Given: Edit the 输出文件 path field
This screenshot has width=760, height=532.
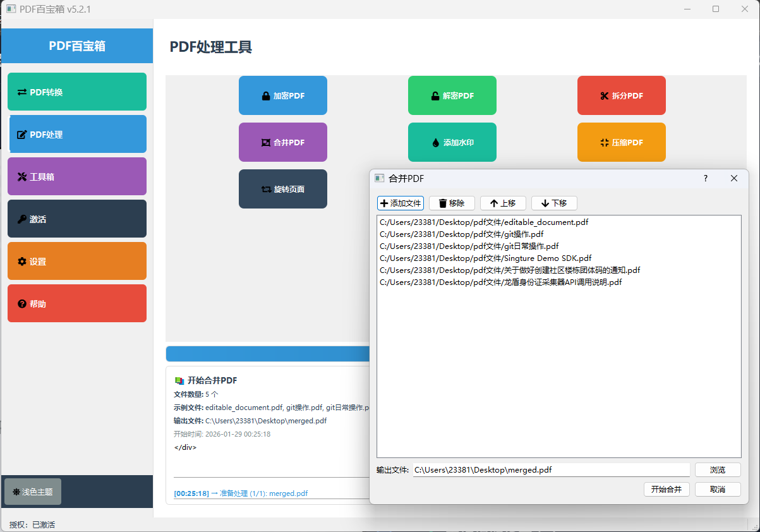Looking at the screenshot, I should click(550, 469).
